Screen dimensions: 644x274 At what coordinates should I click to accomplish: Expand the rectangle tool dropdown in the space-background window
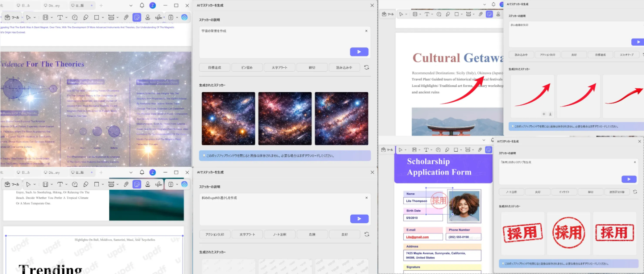coord(103,17)
